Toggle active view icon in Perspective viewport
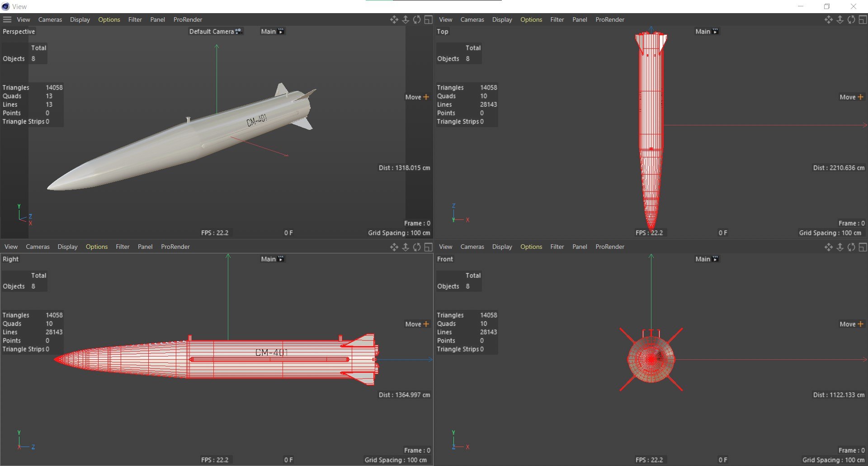This screenshot has height=466, width=868. (x=429, y=19)
